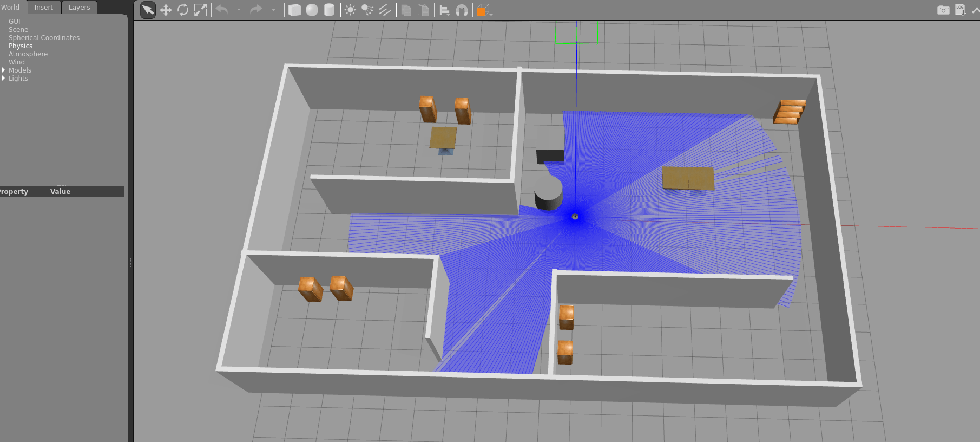Select the arrow selection mode tool
This screenshot has width=980, height=442.
(148, 10)
